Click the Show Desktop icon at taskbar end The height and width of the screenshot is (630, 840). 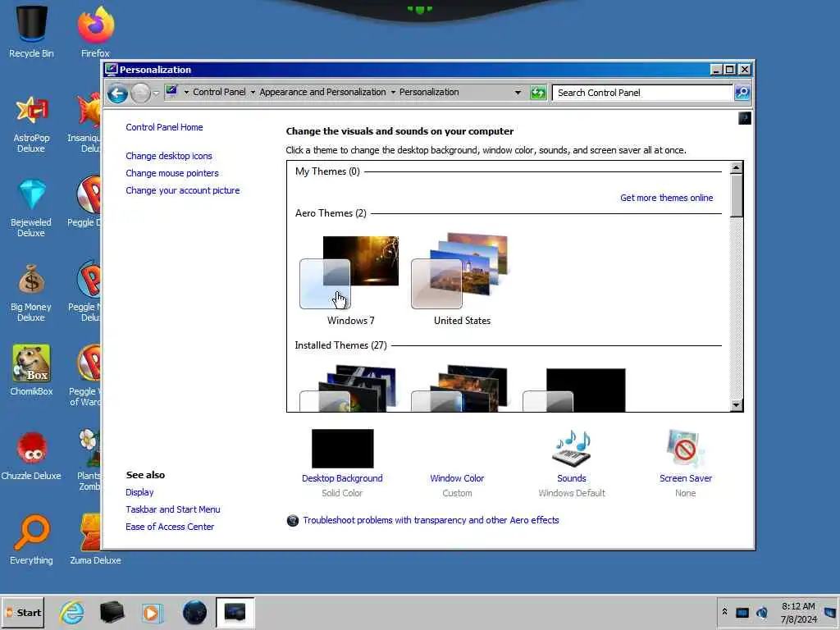pyautogui.click(x=832, y=612)
